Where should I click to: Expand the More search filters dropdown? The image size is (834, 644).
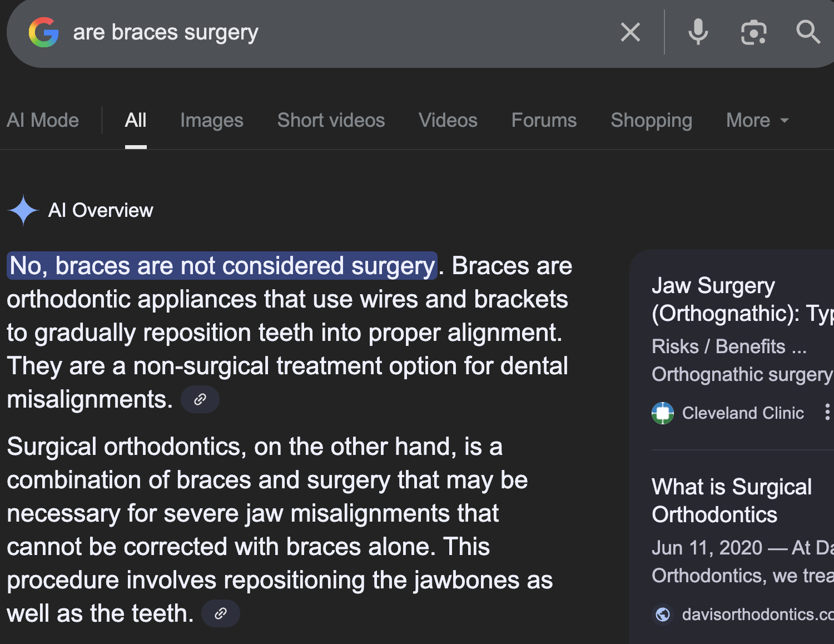pyautogui.click(x=757, y=120)
